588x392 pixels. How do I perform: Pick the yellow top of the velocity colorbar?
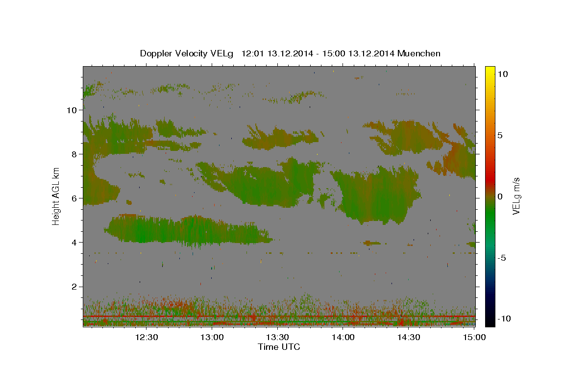[x=490, y=71]
